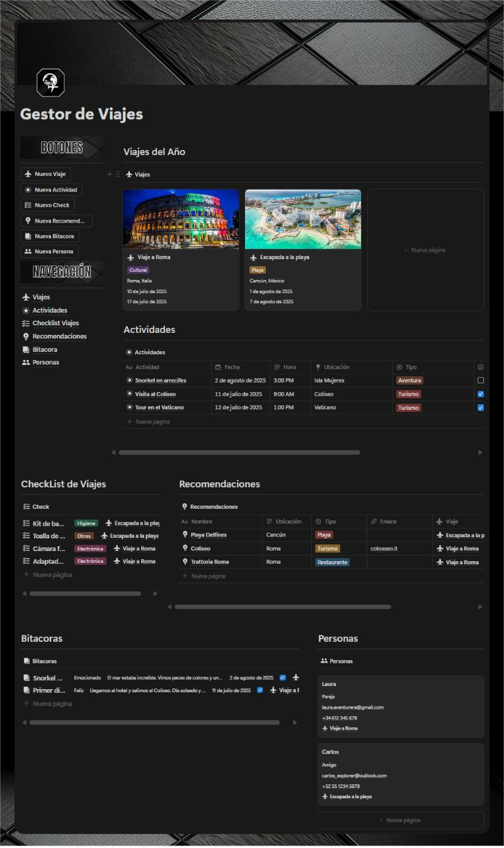
Task: Open the Personas view tab
Action: (x=336, y=661)
